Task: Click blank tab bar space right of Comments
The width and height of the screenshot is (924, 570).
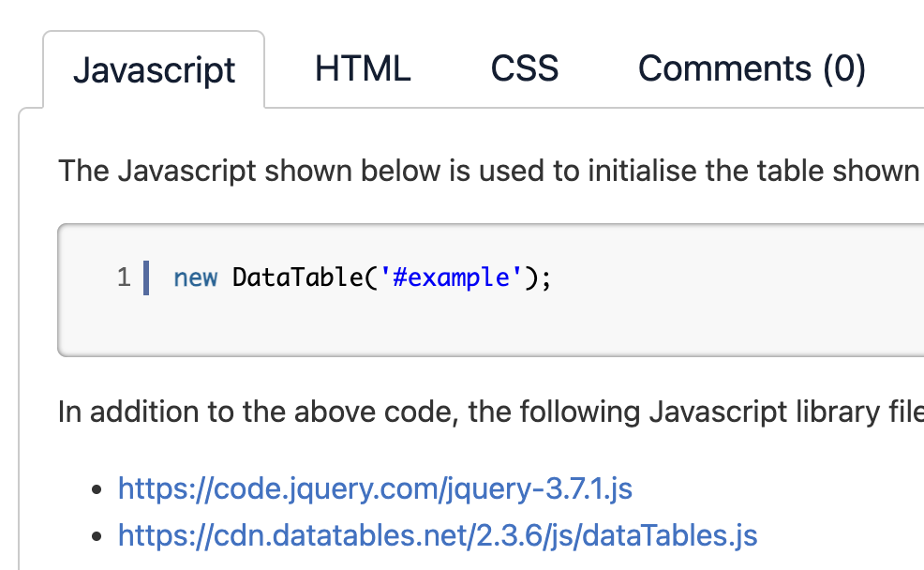Action: [900, 69]
